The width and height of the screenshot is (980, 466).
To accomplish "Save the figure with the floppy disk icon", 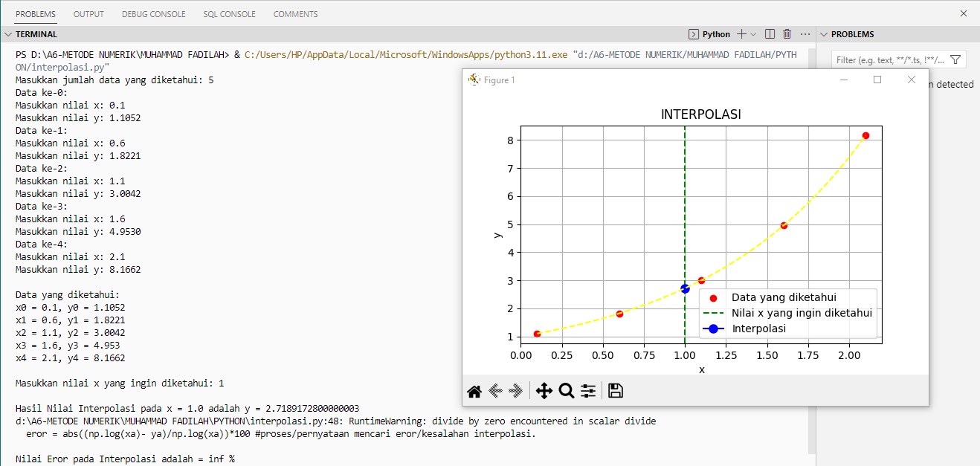I will (x=616, y=391).
